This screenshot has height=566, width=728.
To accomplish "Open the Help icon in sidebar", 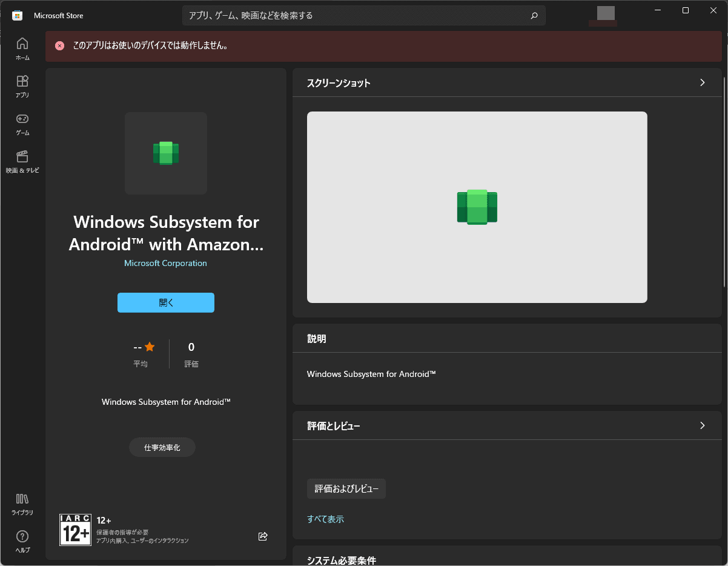I will 22,536.
